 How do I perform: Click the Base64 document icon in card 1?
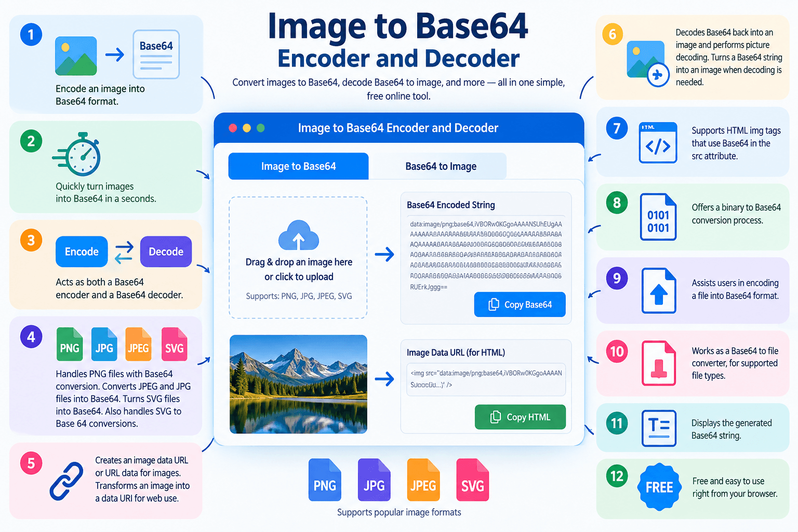tap(156, 55)
